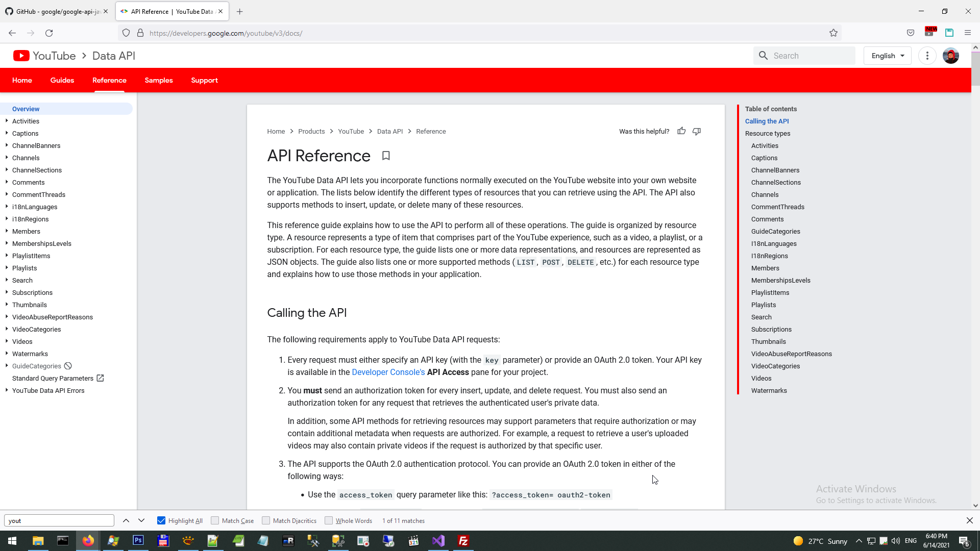980x551 pixels.
Task: Open the Developer Console's link
Action: tap(388, 372)
